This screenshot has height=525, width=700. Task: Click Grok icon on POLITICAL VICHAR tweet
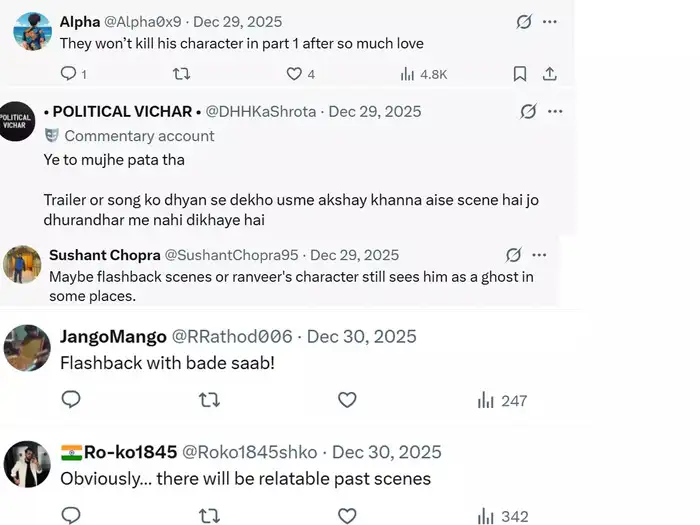click(528, 111)
